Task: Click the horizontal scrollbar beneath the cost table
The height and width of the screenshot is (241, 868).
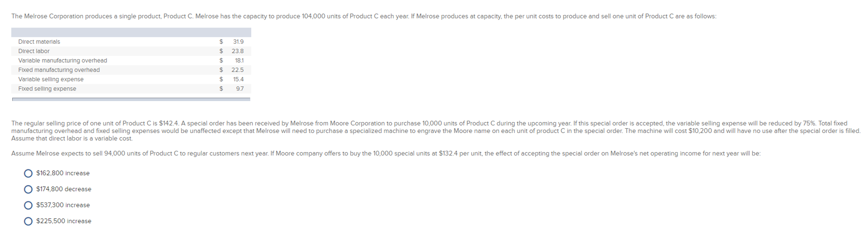Action: (131, 99)
